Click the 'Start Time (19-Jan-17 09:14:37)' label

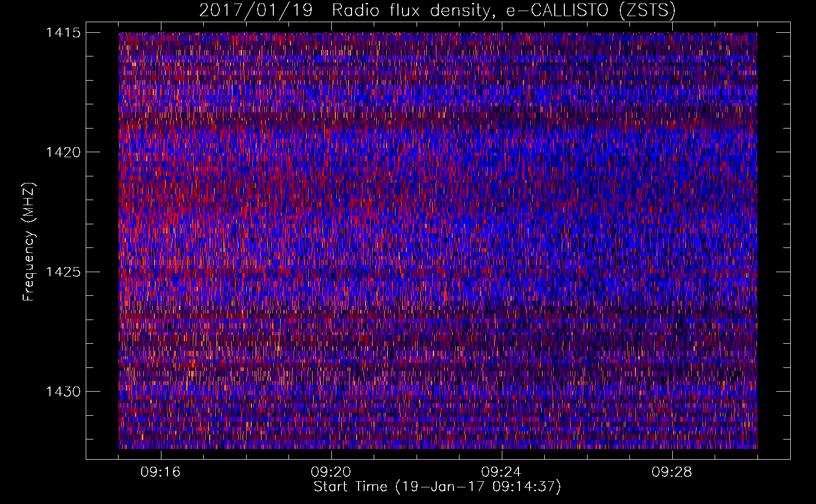pyautogui.click(x=437, y=487)
